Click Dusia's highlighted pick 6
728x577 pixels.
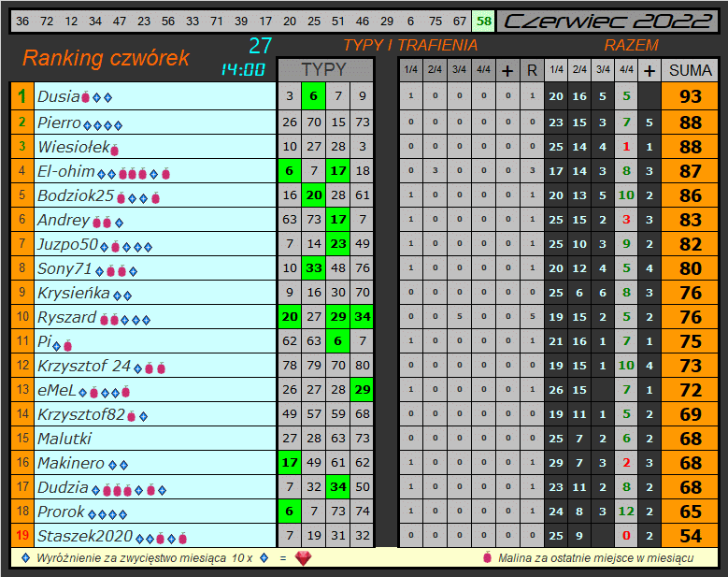[x=313, y=96]
